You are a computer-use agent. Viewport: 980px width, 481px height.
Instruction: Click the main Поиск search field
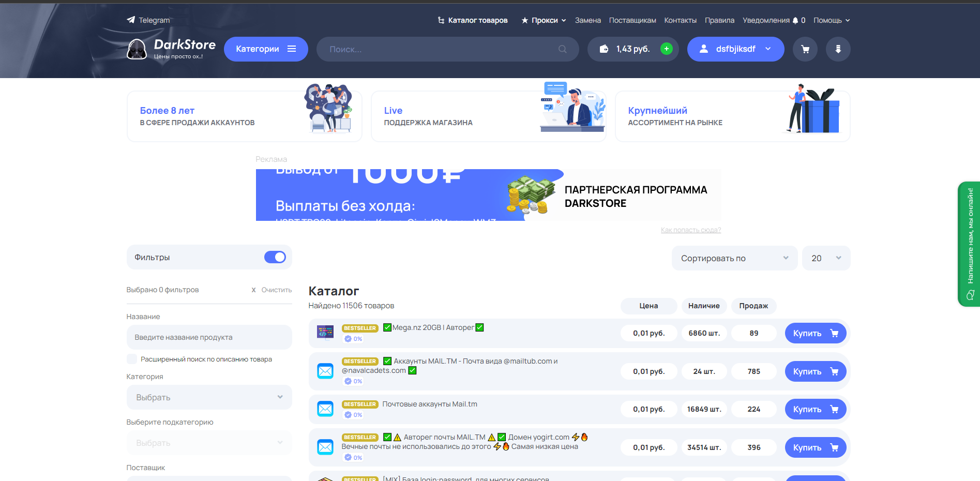point(447,49)
